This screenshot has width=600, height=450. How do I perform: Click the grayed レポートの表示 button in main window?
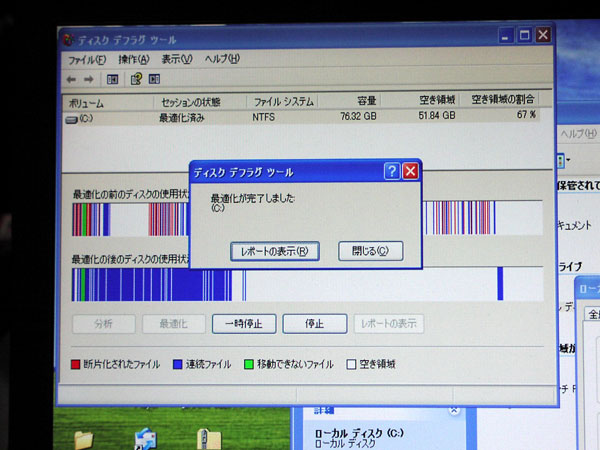pyautogui.click(x=389, y=324)
